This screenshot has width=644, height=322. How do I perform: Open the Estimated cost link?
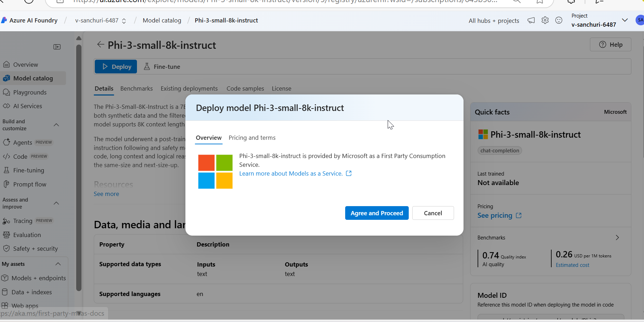pyautogui.click(x=572, y=265)
